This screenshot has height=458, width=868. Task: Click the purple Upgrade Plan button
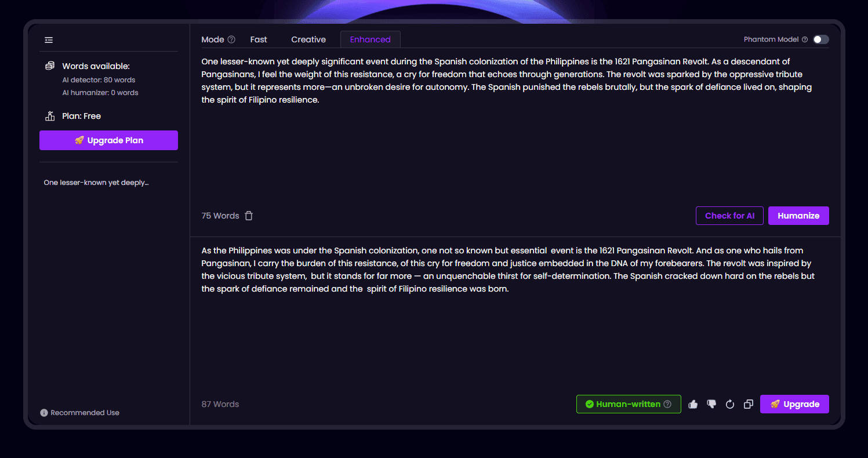tap(108, 140)
